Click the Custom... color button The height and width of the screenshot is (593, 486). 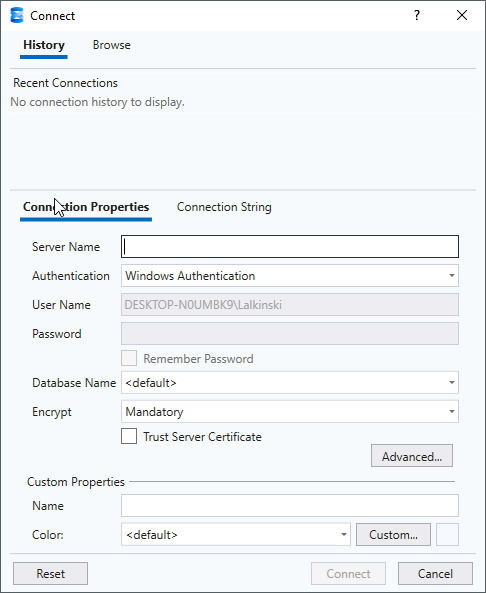click(x=393, y=535)
